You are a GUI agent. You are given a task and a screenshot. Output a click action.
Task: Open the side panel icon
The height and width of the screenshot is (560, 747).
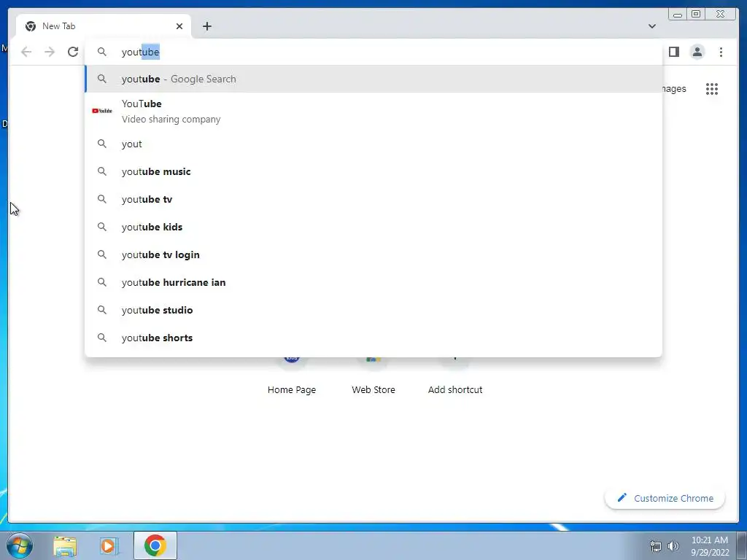pos(673,52)
